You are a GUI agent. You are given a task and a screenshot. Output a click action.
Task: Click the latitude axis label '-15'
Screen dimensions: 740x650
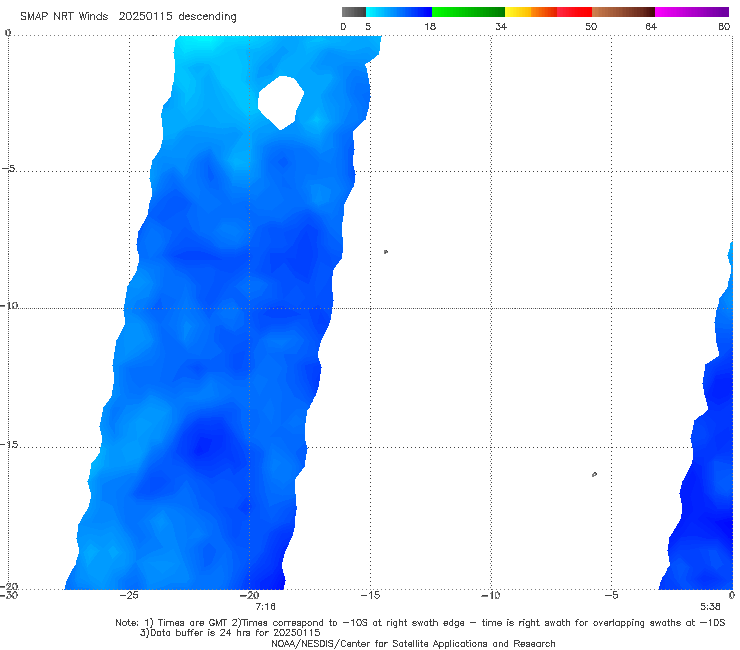[x=9, y=444]
